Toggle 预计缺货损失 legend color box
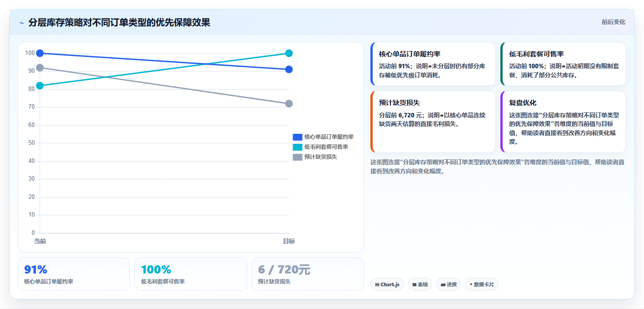The width and height of the screenshot is (644, 309). click(x=297, y=157)
